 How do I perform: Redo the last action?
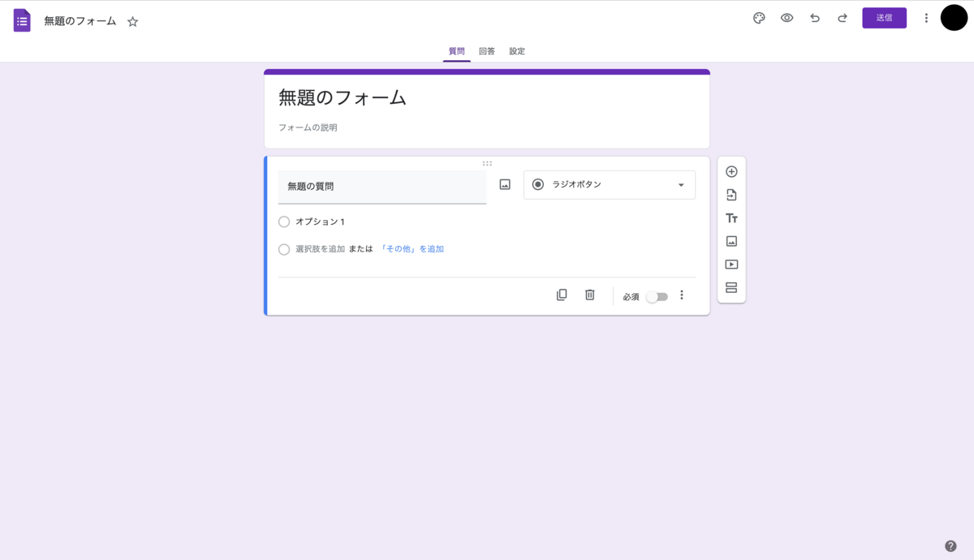[843, 18]
